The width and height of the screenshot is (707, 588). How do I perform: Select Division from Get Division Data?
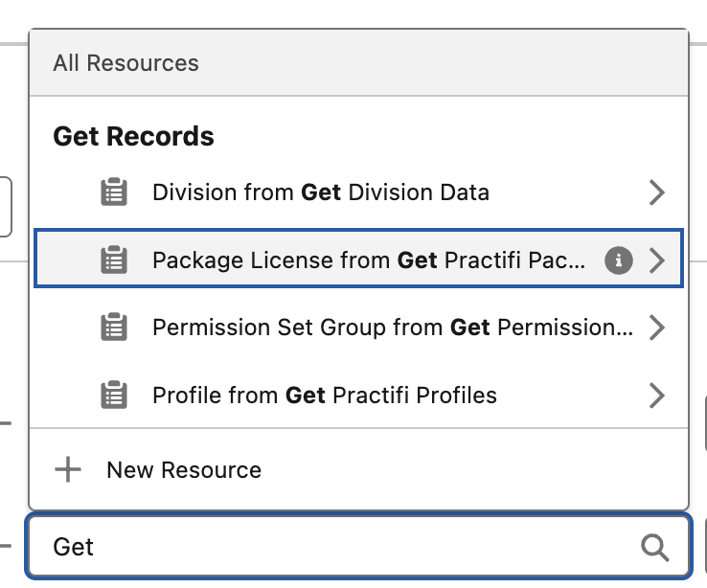[x=320, y=192]
